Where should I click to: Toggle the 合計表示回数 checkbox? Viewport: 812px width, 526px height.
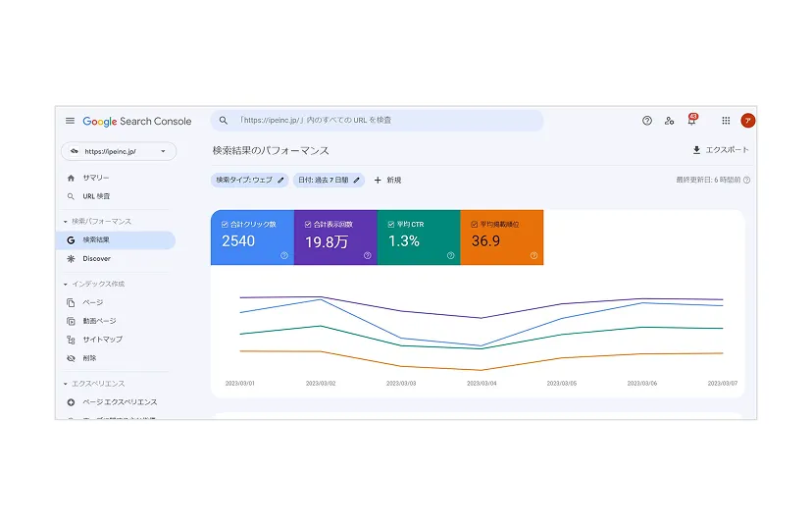click(308, 224)
